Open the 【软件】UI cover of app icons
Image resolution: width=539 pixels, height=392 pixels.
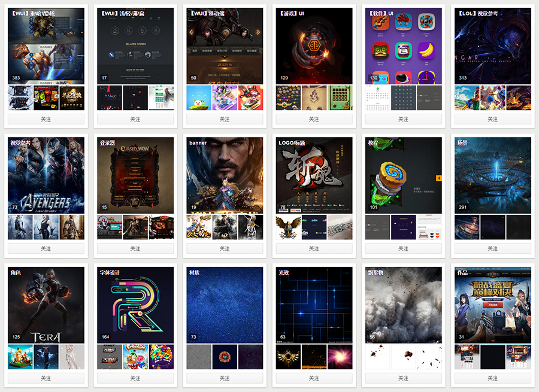pos(403,46)
